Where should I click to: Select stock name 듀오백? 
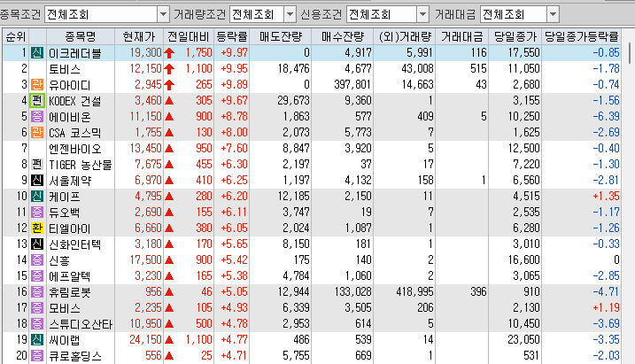(x=65, y=213)
